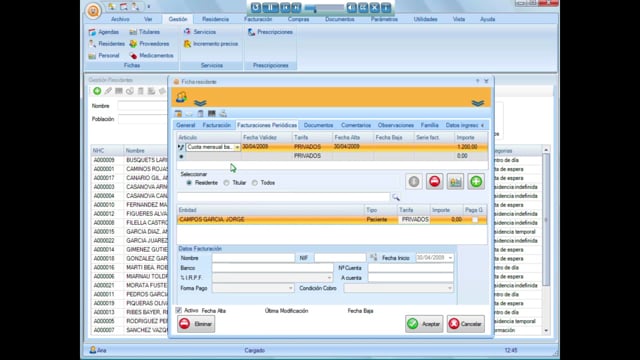640x360 pixels.
Task: Click the Nº Cuenta input field
Action: pyautogui.click(x=411, y=268)
